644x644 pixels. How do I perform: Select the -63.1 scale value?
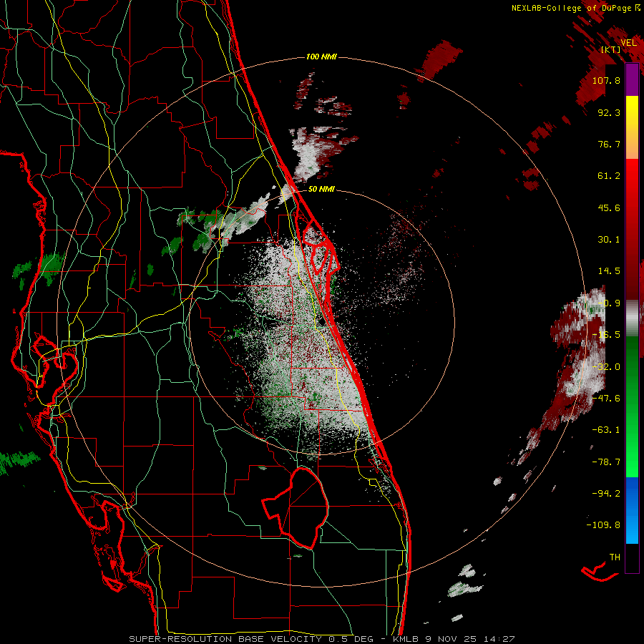[606, 430]
